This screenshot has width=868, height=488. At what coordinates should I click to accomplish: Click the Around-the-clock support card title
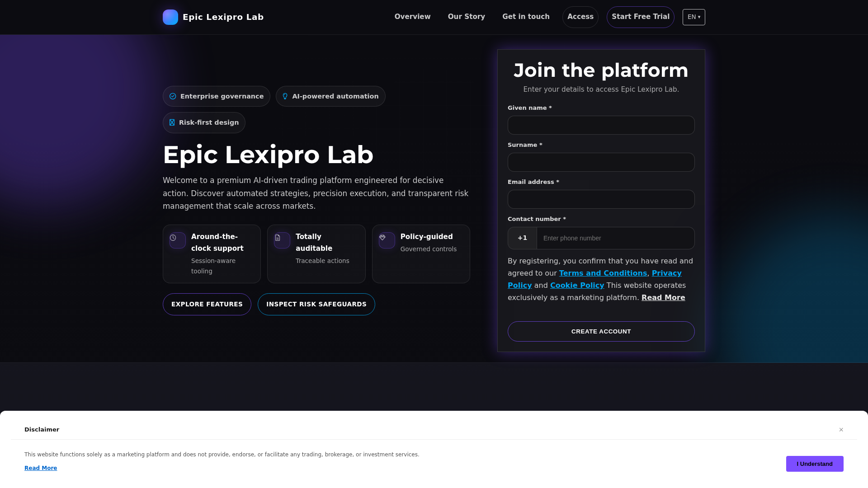click(x=217, y=243)
